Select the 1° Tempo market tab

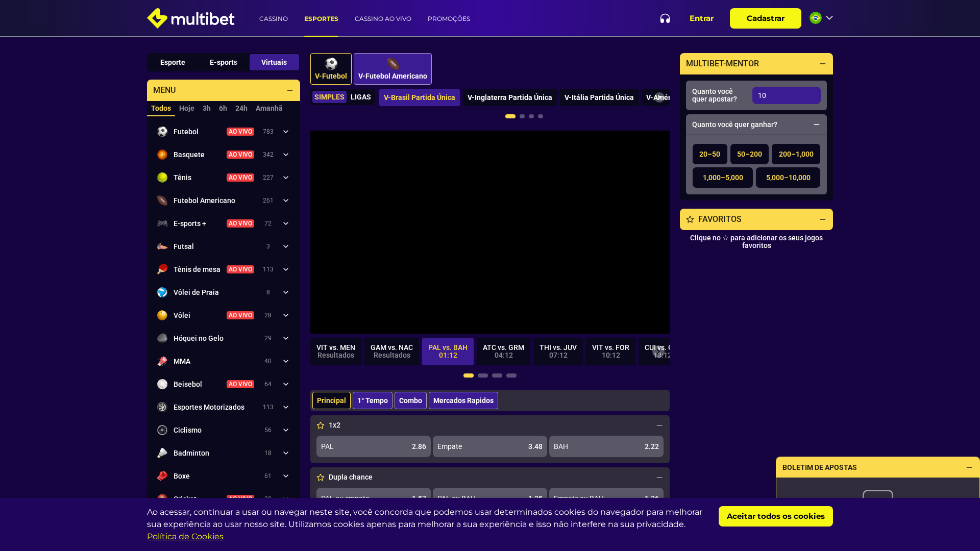(373, 400)
